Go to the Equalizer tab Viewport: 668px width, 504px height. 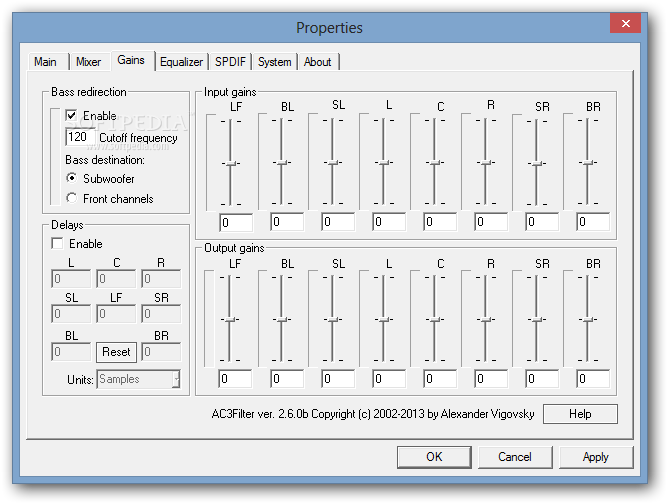(x=181, y=62)
